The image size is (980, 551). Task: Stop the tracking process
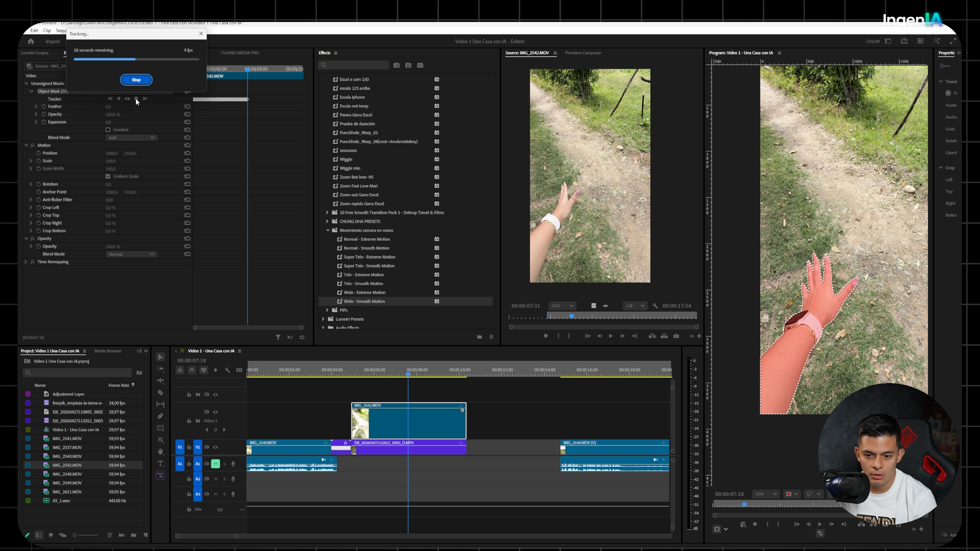click(136, 80)
